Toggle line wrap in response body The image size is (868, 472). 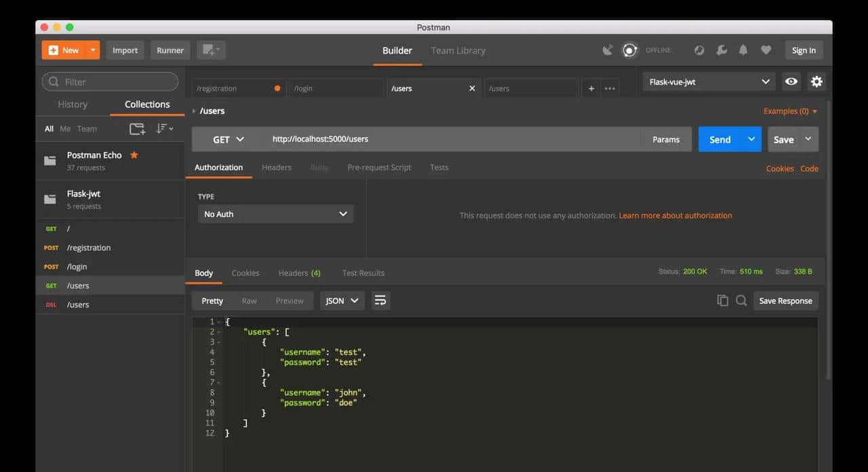click(380, 300)
